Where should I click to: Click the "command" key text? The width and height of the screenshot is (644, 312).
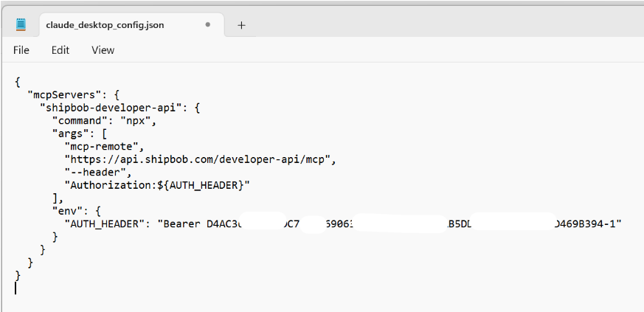[x=80, y=121]
